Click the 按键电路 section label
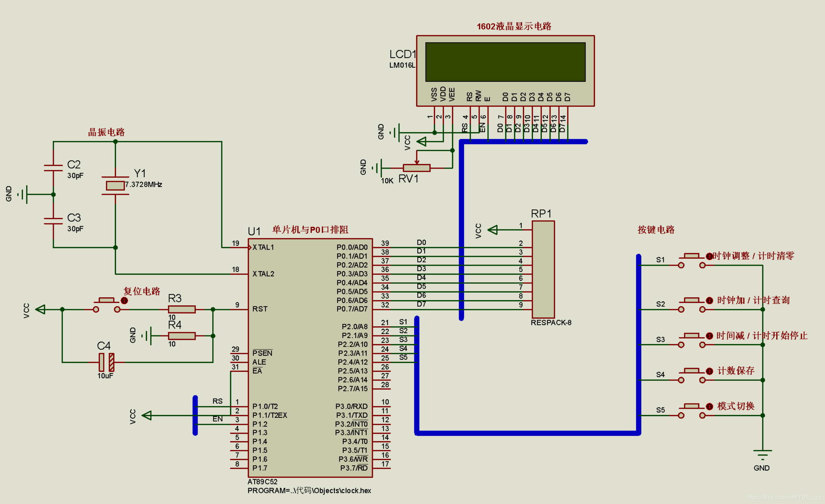This screenshot has width=825, height=504. click(656, 229)
